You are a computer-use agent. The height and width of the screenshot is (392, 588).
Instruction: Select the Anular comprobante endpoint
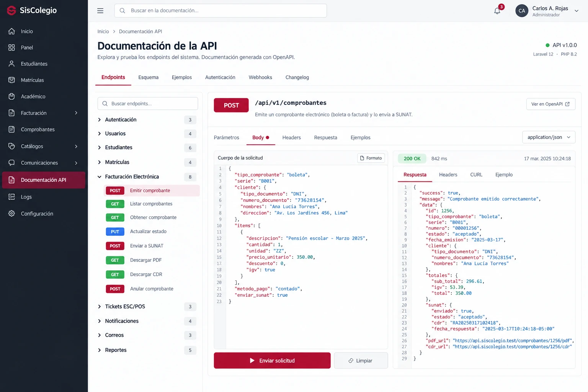point(152,289)
